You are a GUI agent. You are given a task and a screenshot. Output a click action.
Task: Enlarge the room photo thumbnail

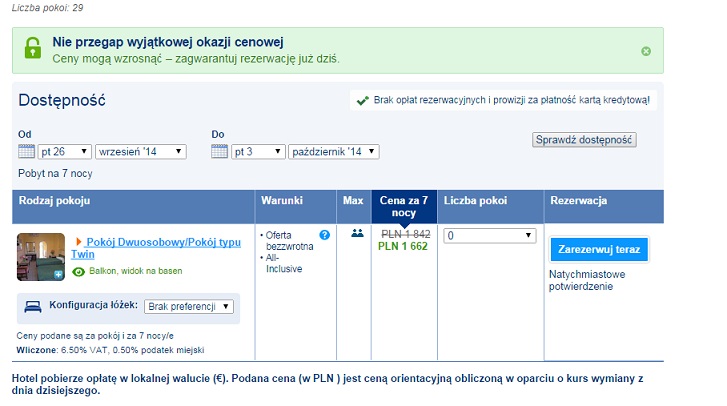[41, 257]
